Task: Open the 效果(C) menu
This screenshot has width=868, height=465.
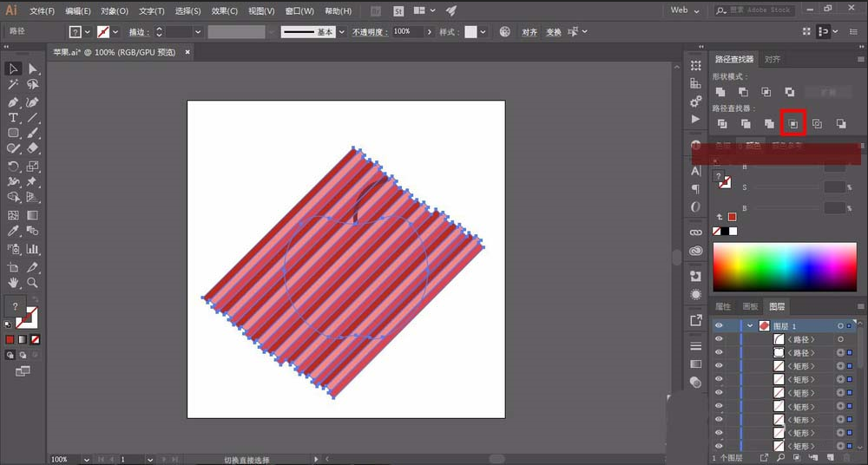Action: [224, 11]
